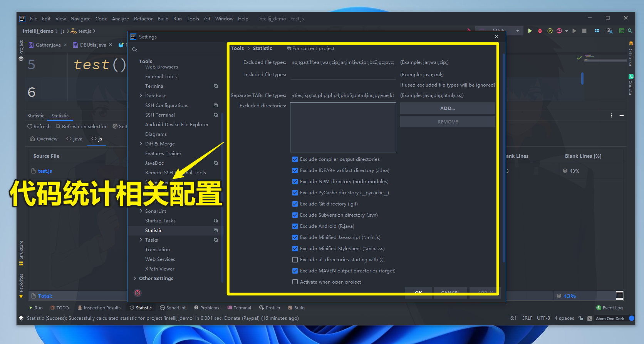644x344 pixels.
Task: Click the ADD... button for excluded directories
Action: tap(448, 109)
